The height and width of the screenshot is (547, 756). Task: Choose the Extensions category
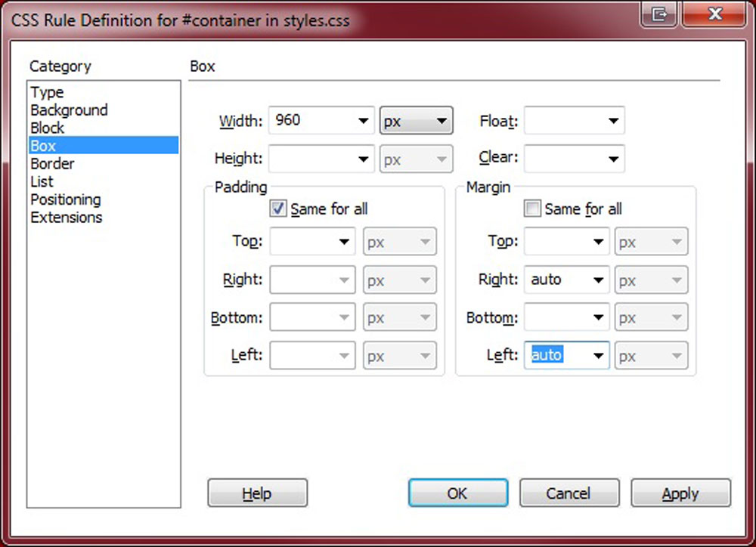pyautogui.click(x=66, y=218)
